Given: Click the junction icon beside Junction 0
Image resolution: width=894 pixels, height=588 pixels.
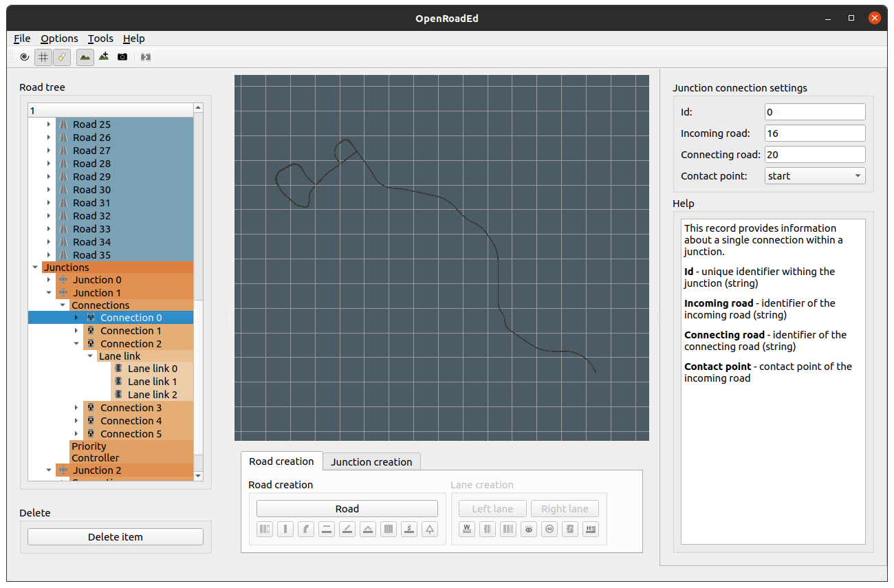Looking at the screenshot, I should click(63, 280).
